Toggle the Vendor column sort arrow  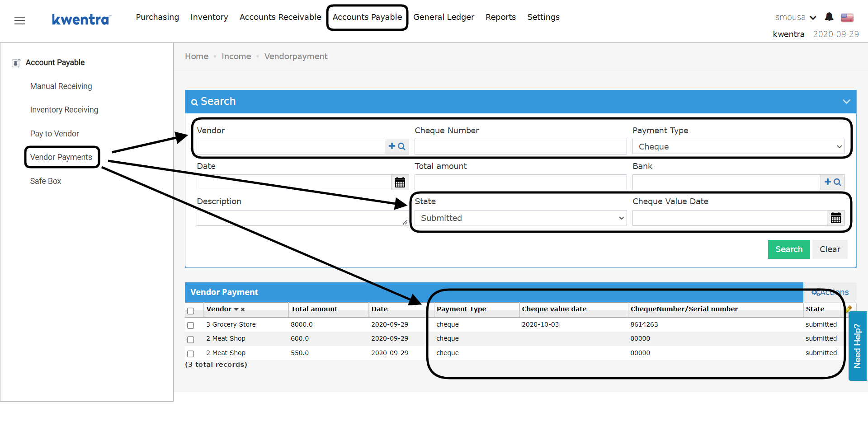(236, 309)
